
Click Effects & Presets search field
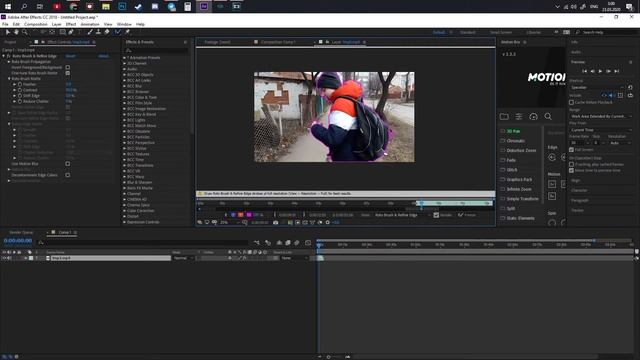[x=156, y=51]
